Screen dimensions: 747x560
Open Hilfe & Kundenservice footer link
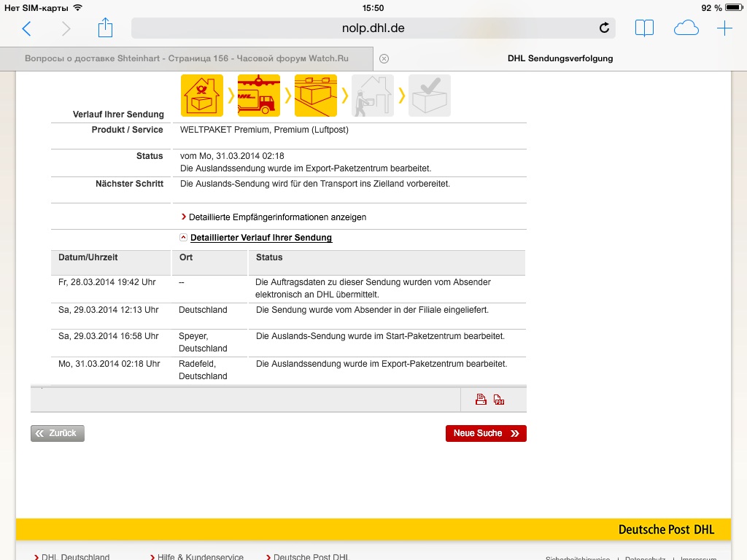pos(200,556)
